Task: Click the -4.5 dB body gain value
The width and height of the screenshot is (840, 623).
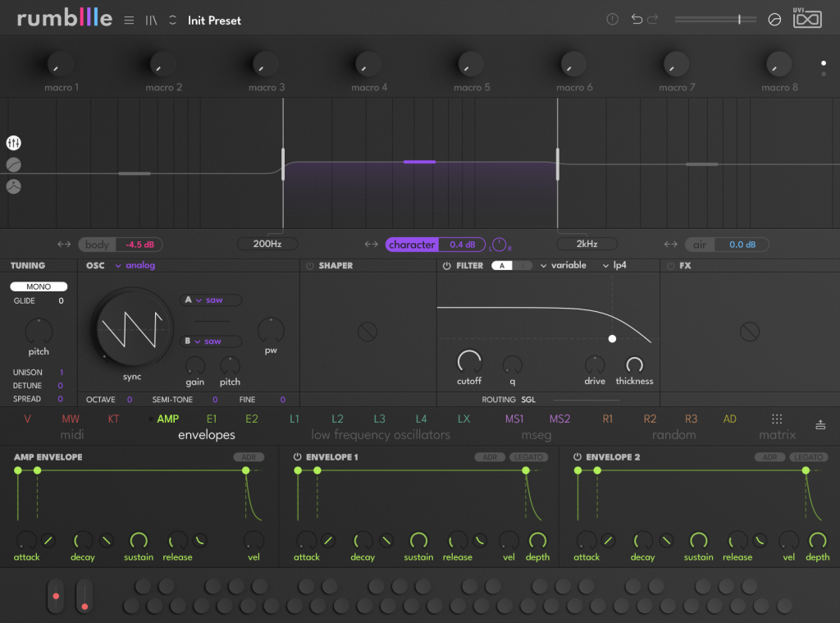Action: coord(139,245)
